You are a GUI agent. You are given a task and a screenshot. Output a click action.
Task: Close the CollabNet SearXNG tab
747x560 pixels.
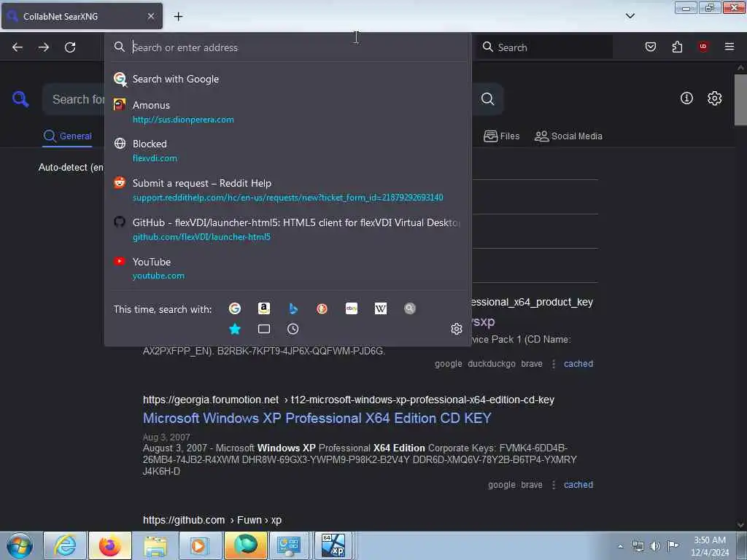click(151, 16)
